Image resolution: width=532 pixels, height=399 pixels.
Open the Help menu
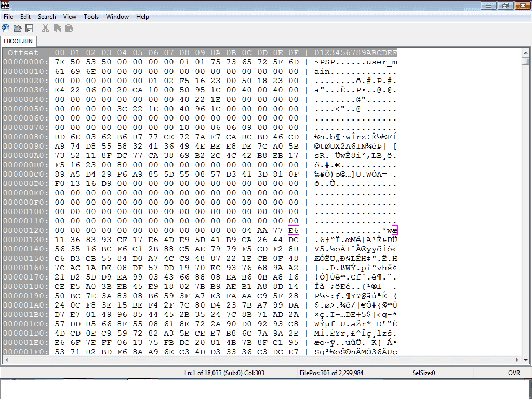point(142,17)
